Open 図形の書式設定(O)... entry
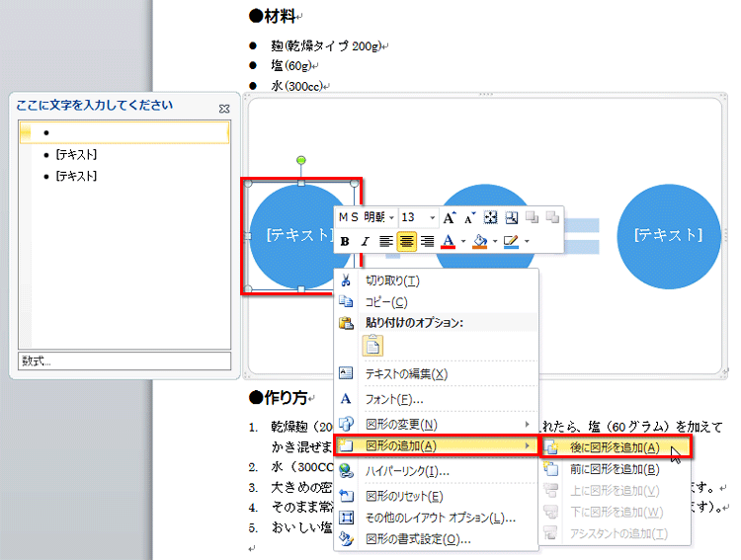Viewport: 741px width, 560px height. click(436, 539)
